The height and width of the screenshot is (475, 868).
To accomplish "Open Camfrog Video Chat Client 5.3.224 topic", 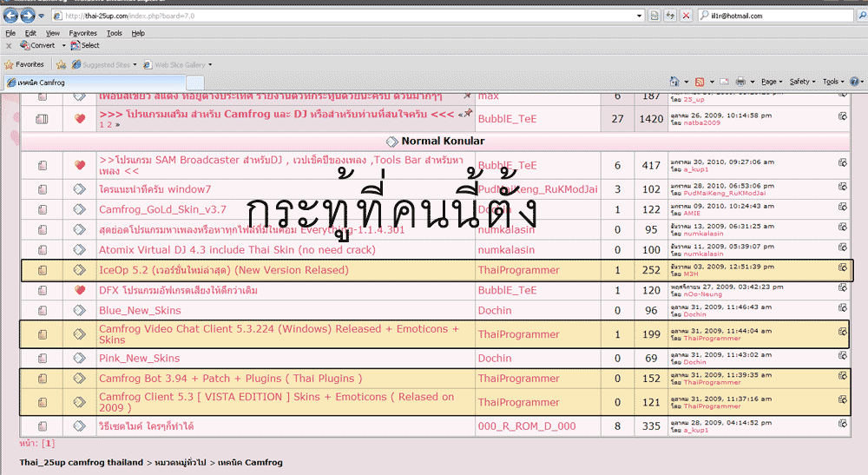I will coord(279,334).
